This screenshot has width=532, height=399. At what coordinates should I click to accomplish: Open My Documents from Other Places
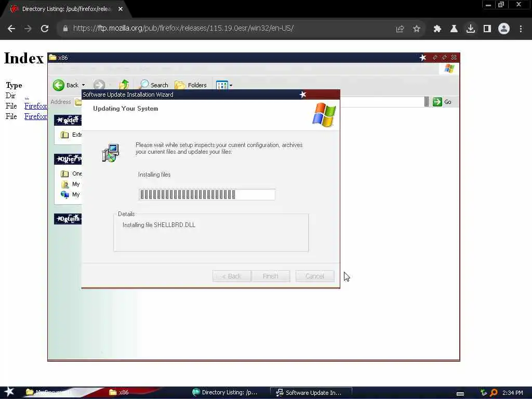70,184
